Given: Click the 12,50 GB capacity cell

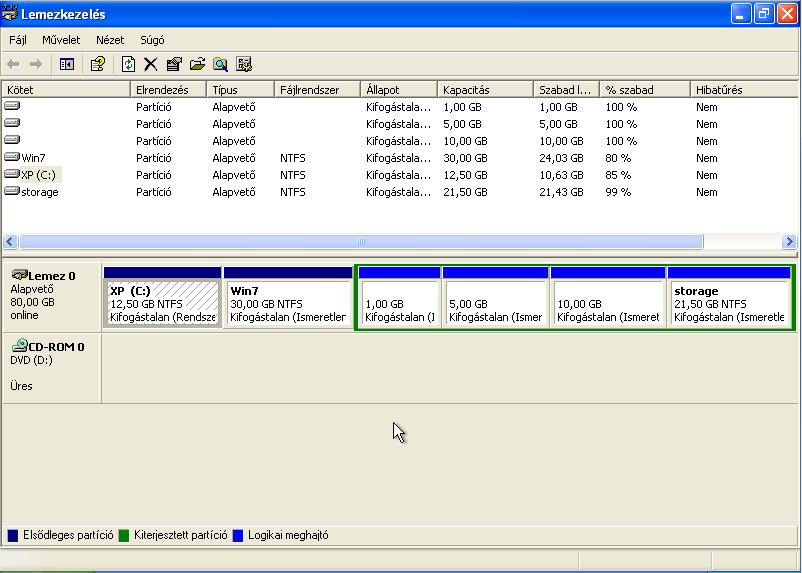Looking at the screenshot, I should click(465, 175).
